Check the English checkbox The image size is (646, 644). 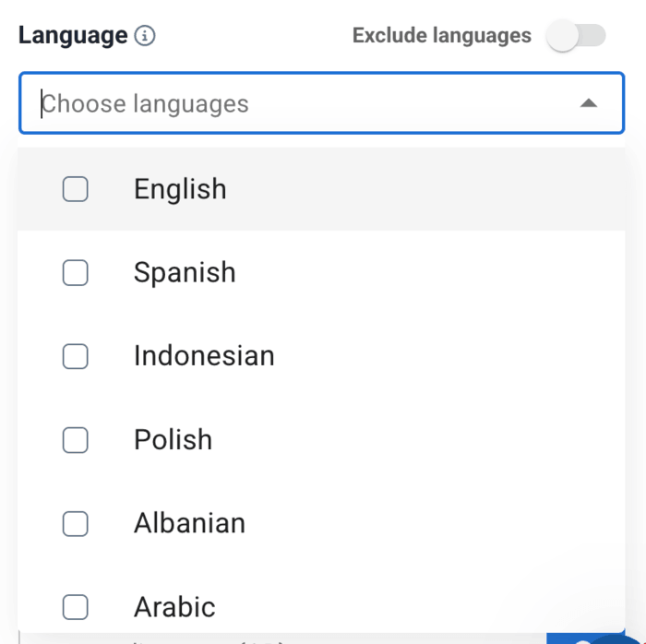76,189
